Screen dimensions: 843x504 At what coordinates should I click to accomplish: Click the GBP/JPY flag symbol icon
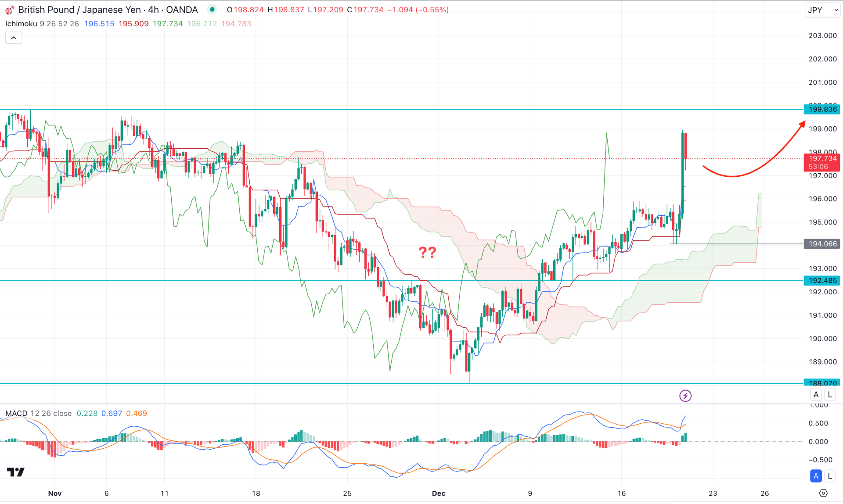[x=9, y=10]
